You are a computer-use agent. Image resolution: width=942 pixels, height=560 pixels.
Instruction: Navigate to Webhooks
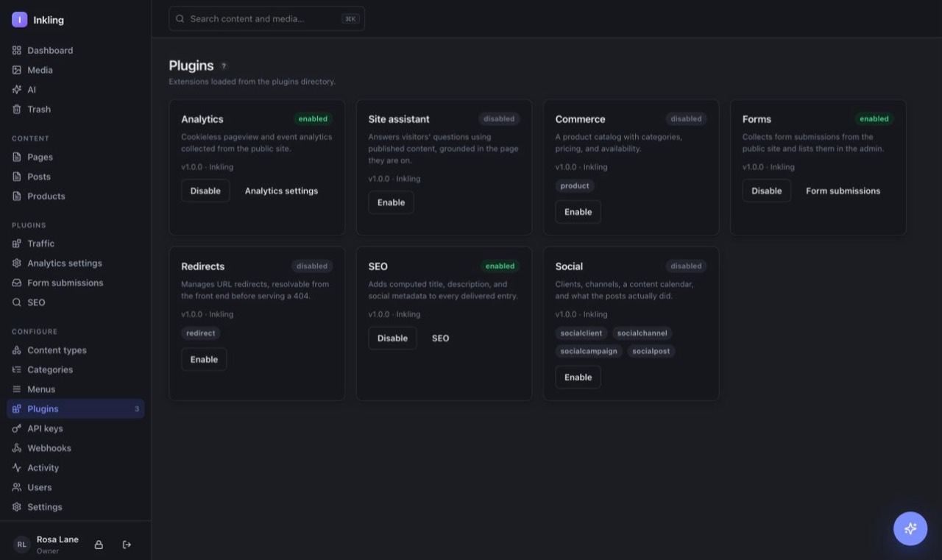tap(75, 448)
